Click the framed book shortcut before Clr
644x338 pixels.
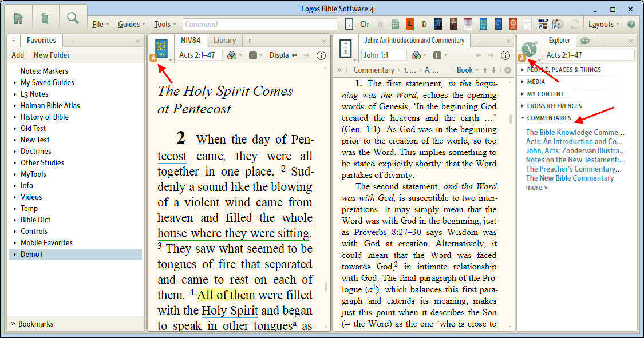point(349,24)
